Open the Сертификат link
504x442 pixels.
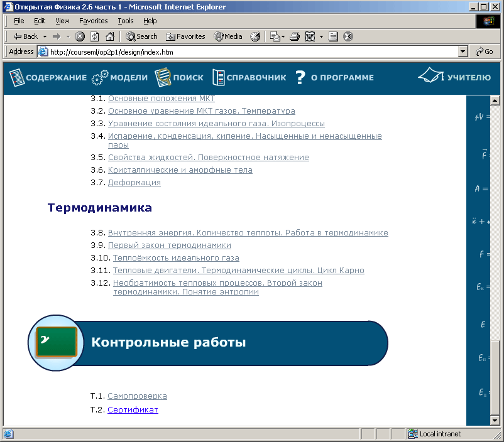[133, 410]
